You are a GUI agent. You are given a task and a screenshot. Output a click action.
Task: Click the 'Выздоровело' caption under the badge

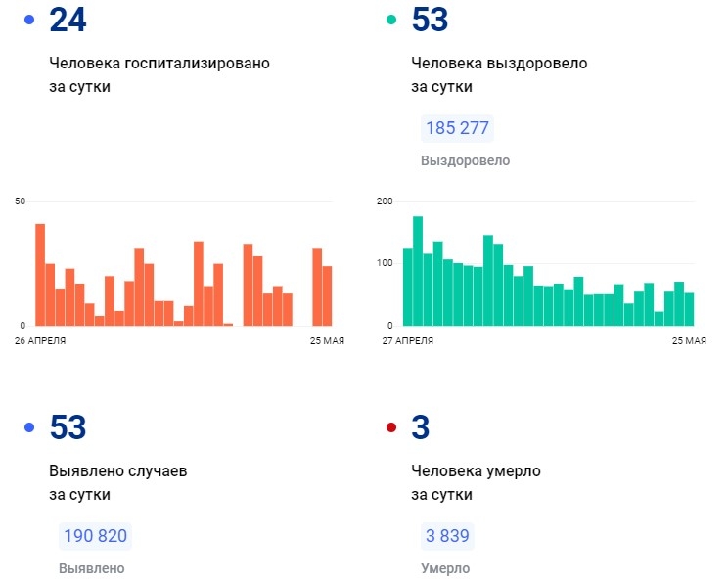465,160
